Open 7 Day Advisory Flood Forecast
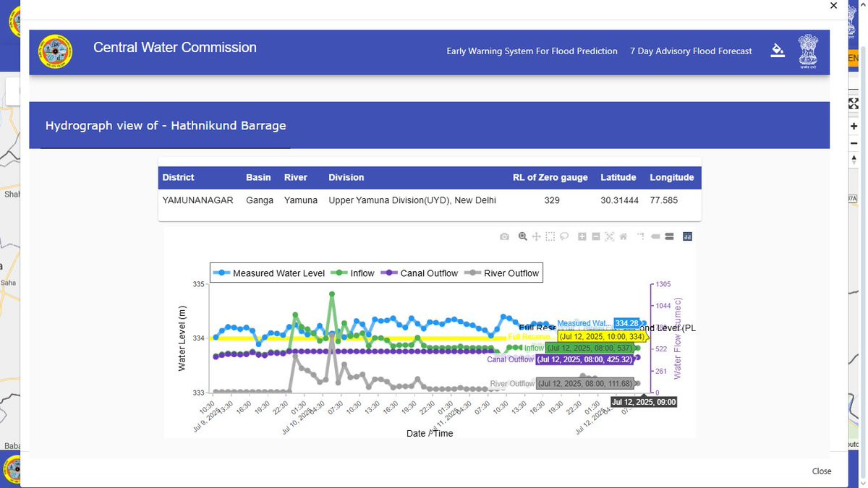868x488 pixels. click(x=691, y=51)
